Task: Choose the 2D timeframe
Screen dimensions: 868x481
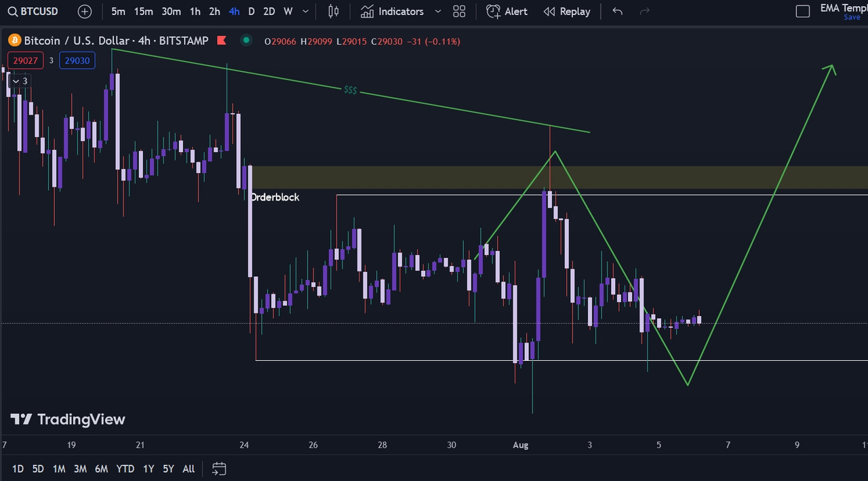Action: 269,12
